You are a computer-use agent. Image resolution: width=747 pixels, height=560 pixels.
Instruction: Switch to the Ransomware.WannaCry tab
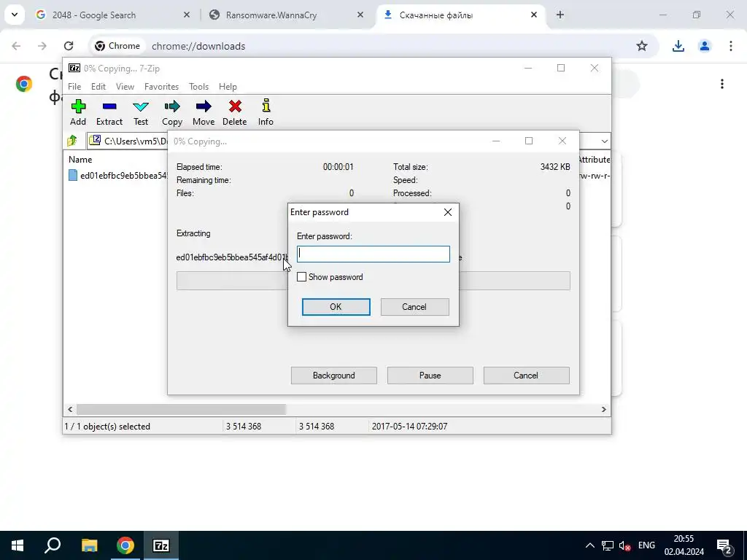tap(286, 15)
